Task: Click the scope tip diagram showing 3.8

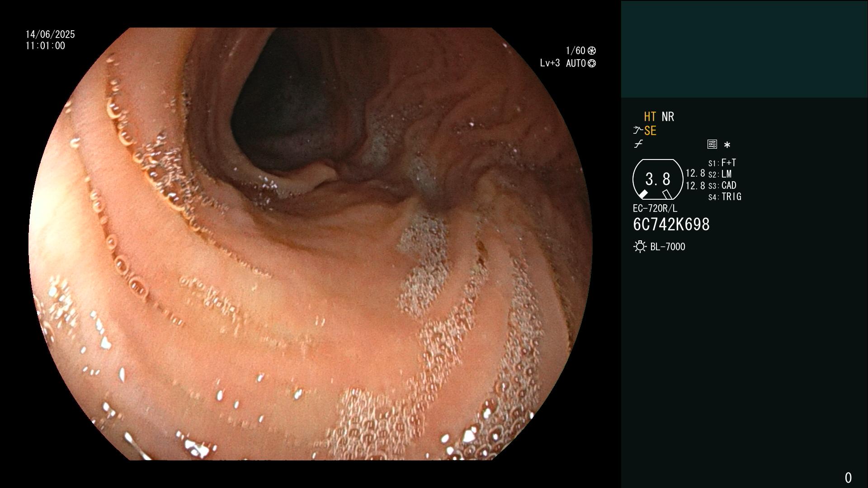Action: pos(658,179)
